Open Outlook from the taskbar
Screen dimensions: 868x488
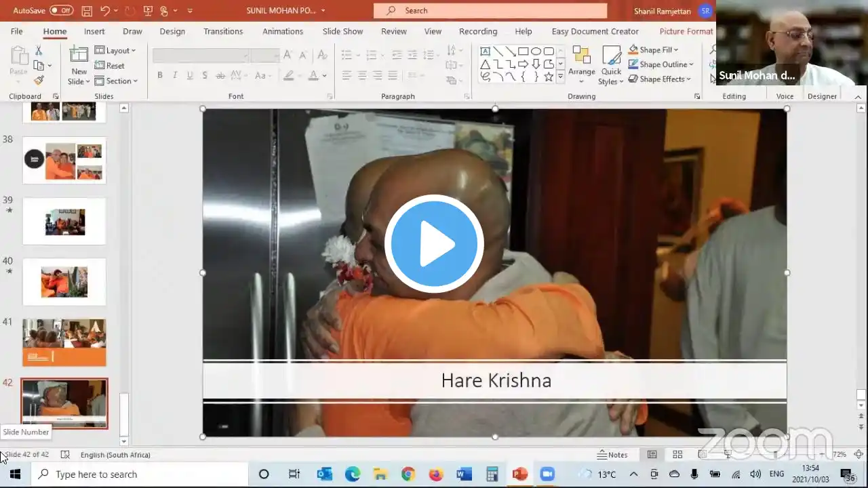point(324,474)
